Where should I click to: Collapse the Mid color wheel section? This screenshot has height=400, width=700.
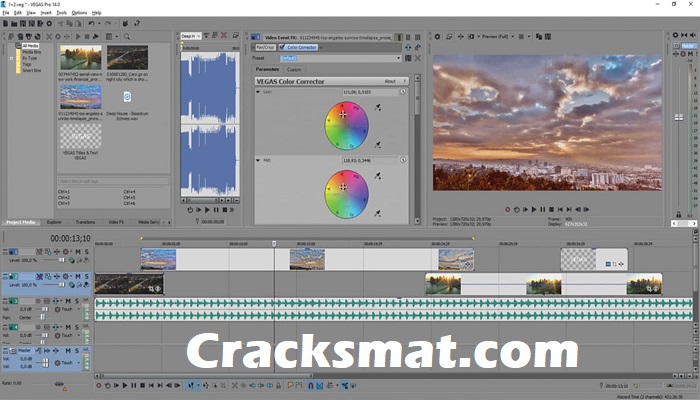coord(258,160)
